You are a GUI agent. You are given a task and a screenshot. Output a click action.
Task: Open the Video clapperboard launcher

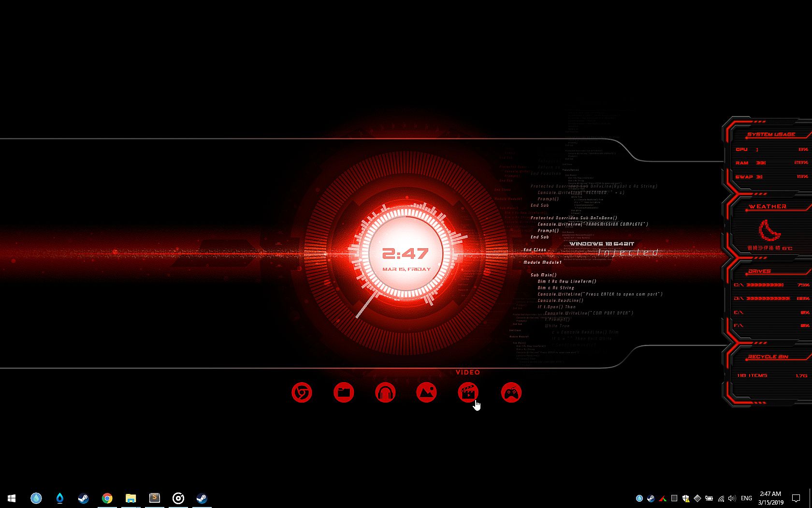[x=468, y=392]
